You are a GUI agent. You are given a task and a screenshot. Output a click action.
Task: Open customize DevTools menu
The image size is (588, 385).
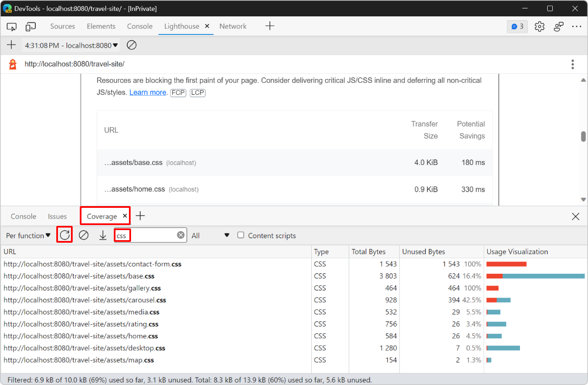click(577, 26)
